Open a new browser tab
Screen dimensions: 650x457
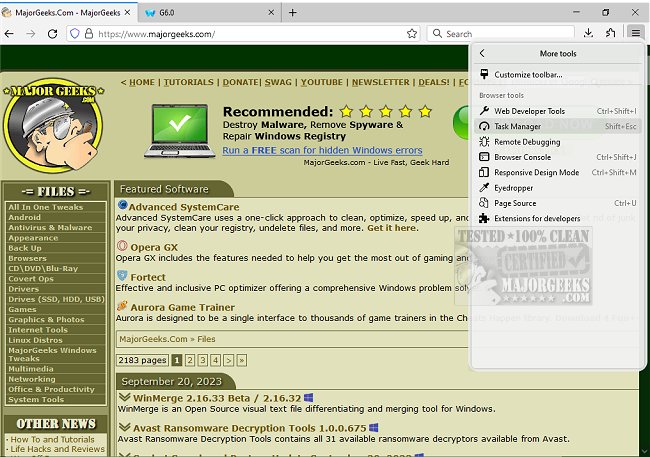pos(293,12)
